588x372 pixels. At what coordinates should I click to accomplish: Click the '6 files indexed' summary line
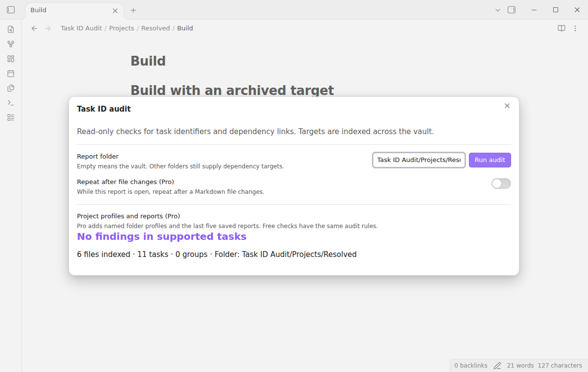point(217,255)
